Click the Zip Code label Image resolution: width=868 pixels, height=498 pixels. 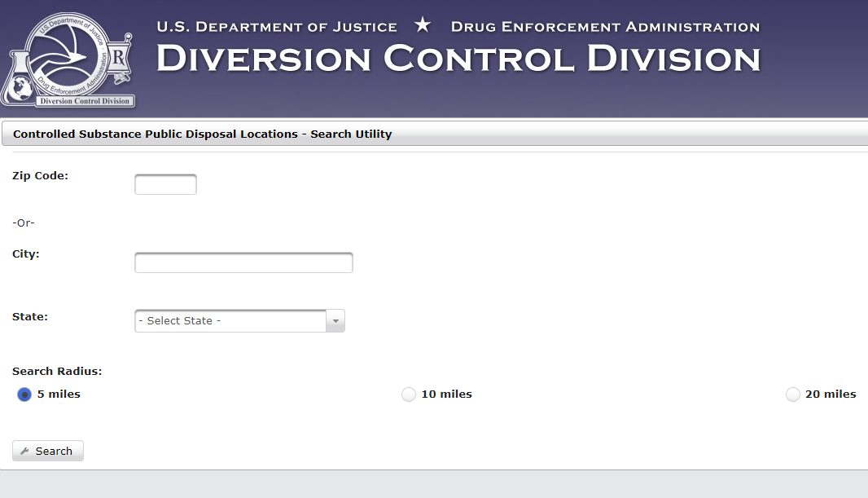[x=41, y=175]
